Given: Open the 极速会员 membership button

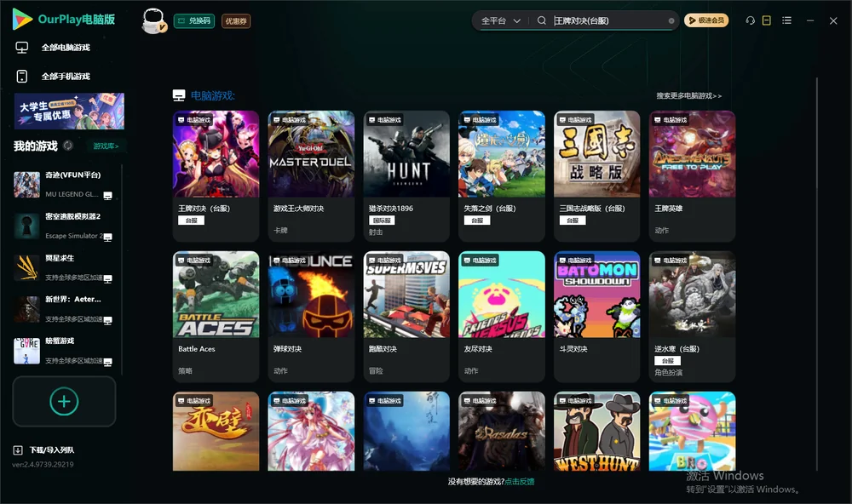Looking at the screenshot, I should pos(706,20).
